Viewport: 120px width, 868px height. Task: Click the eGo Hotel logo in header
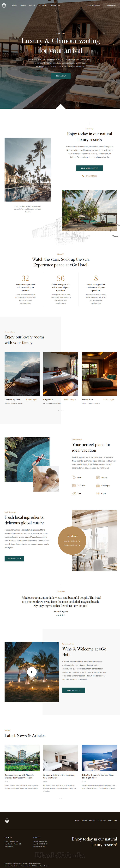(4, 5)
